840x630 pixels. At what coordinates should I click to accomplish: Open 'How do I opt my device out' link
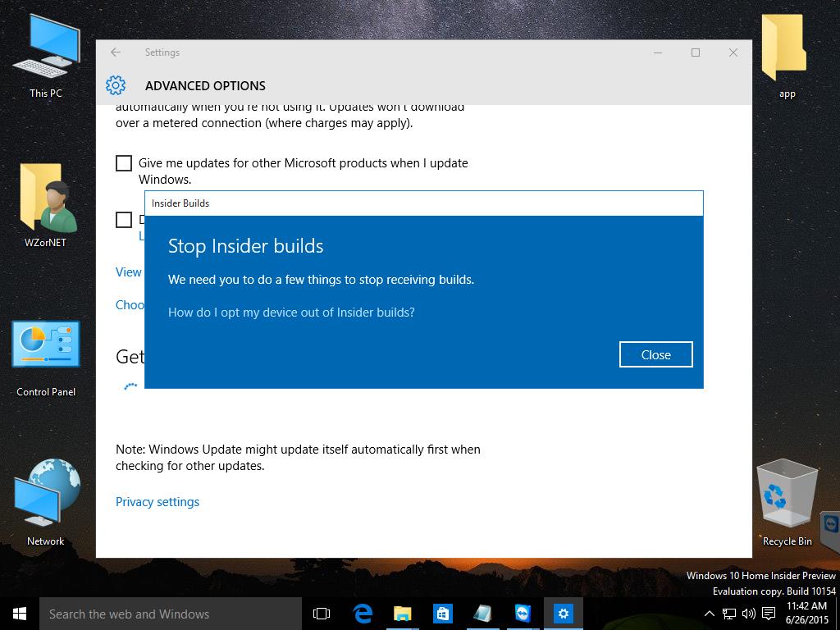291,313
